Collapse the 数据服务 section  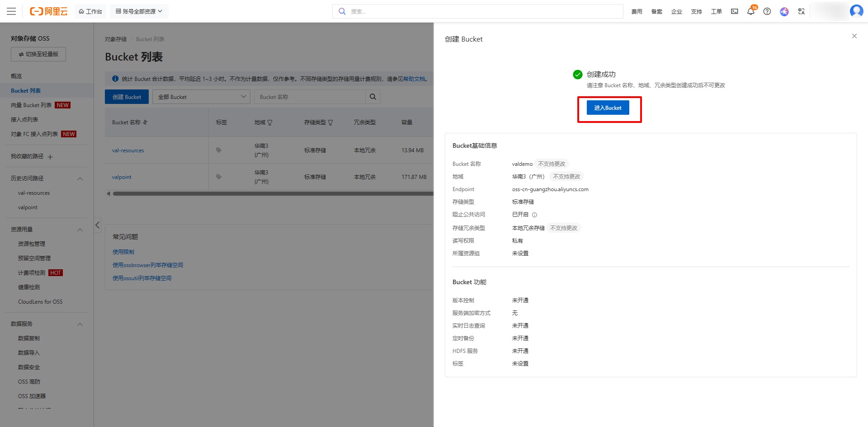click(x=80, y=324)
